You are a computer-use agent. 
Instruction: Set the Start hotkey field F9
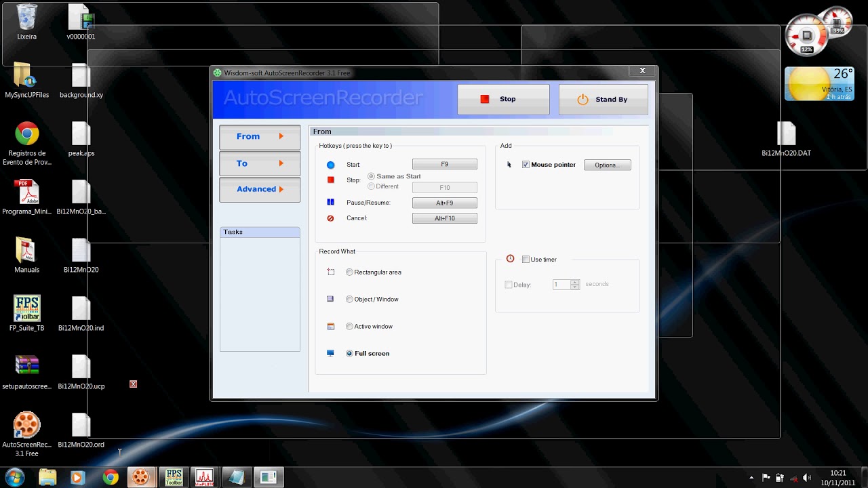tap(445, 165)
